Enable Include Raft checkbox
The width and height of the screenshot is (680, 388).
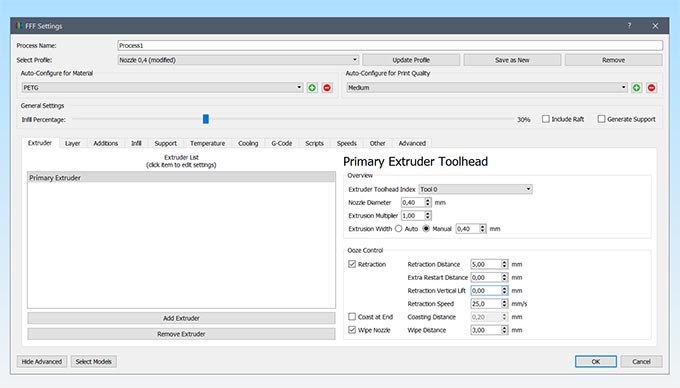(x=546, y=119)
